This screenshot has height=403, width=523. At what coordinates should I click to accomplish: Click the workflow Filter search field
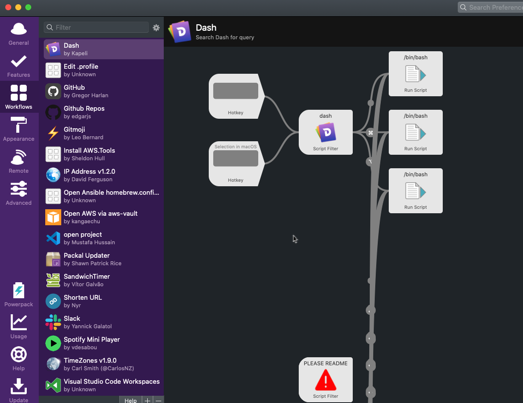pyautogui.click(x=96, y=27)
